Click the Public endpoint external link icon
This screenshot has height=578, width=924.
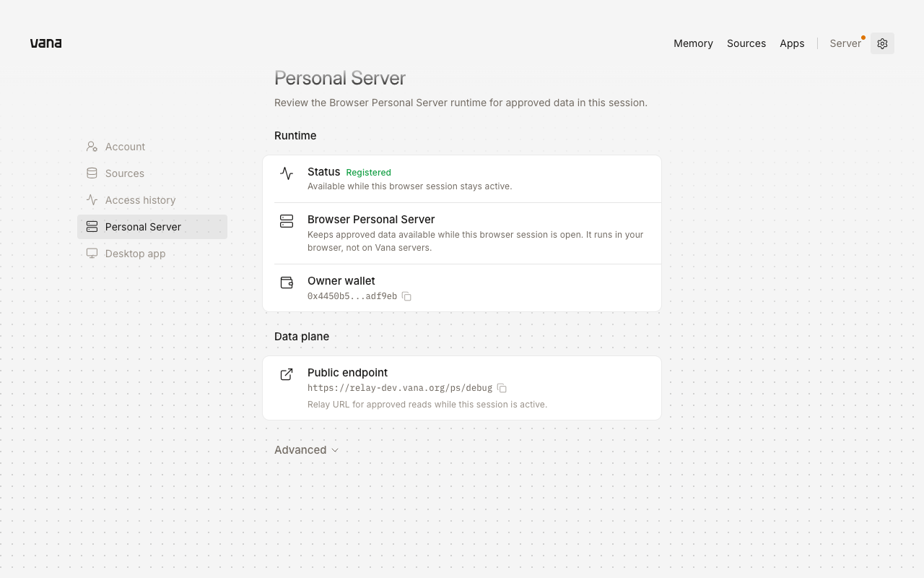coord(287,374)
